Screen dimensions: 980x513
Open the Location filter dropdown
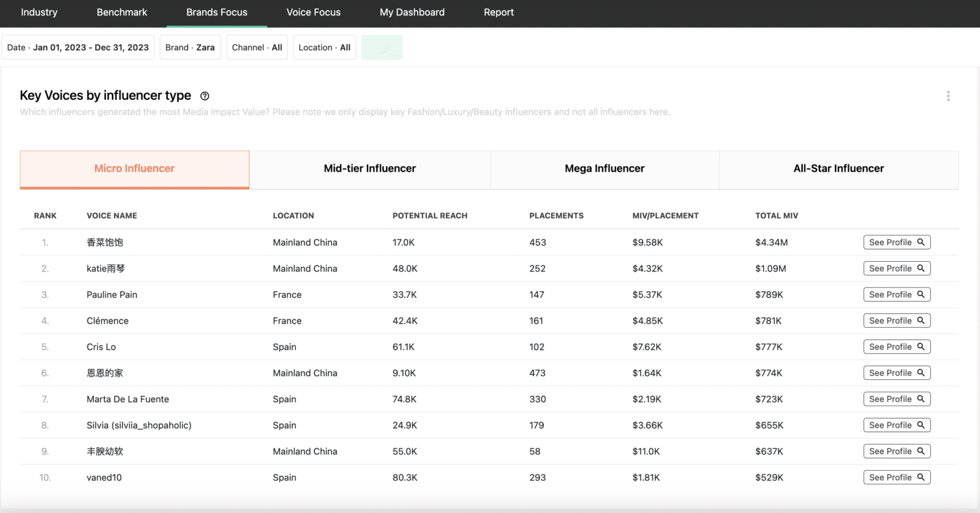click(x=324, y=47)
